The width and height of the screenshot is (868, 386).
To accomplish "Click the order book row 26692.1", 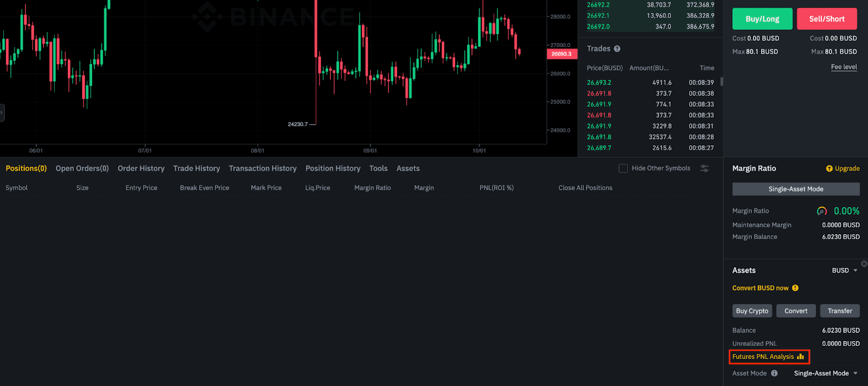I will pyautogui.click(x=650, y=16).
